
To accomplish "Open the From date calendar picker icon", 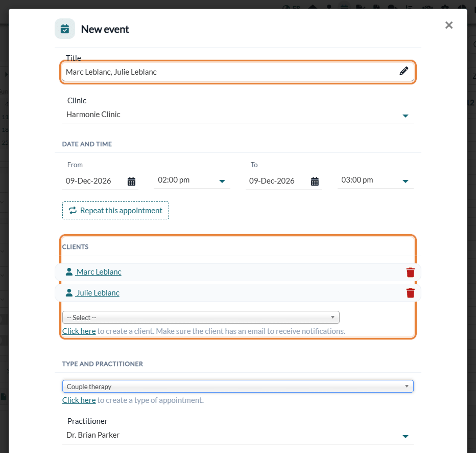I will pyautogui.click(x=131, y=182).
